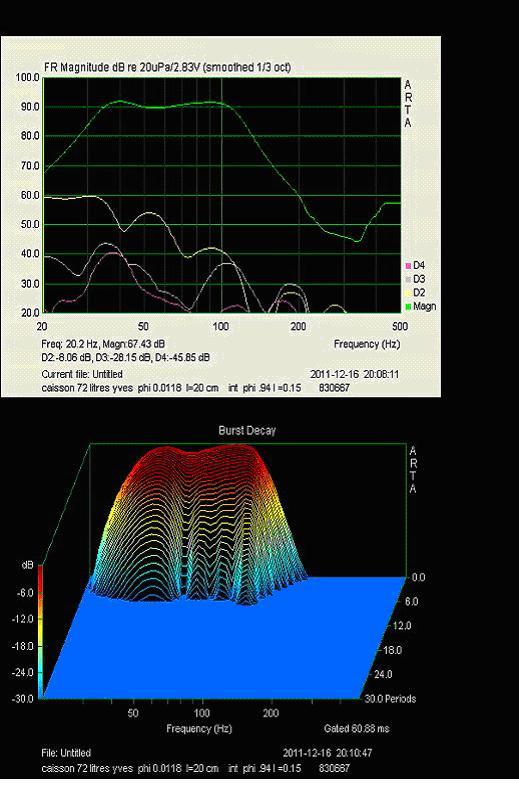
Task: Click the '-30.0' dB scale value
Action: tap(23, 699)
